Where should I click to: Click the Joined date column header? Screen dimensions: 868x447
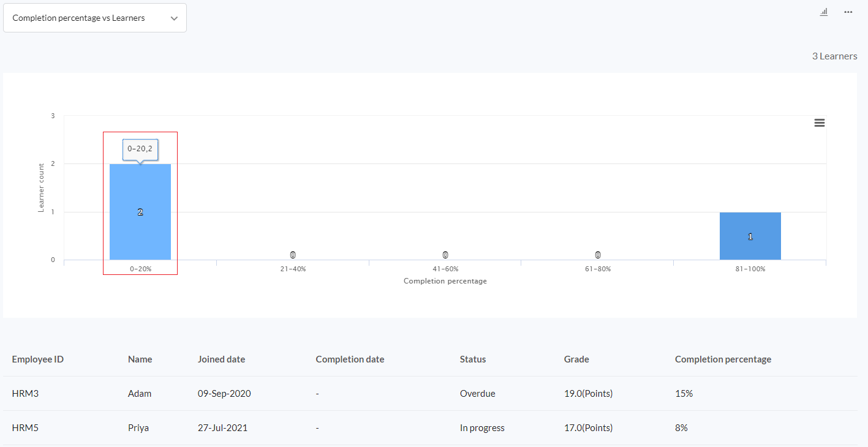222,359
